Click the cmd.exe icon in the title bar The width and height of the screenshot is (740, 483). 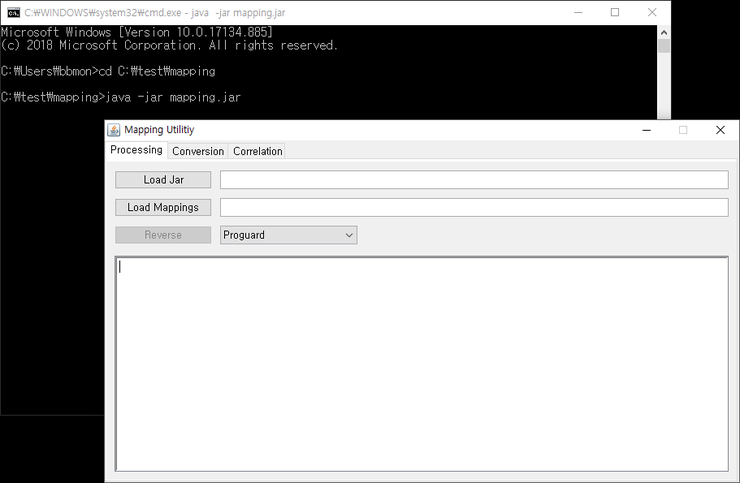click(13, 12)
